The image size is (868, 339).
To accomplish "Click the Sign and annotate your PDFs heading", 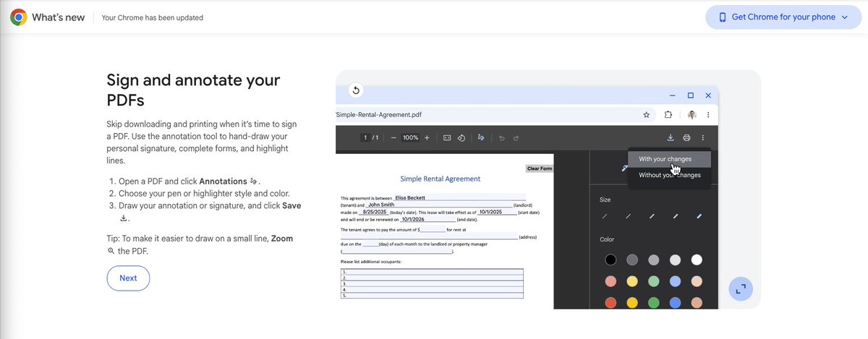I will tap(193, 90).
